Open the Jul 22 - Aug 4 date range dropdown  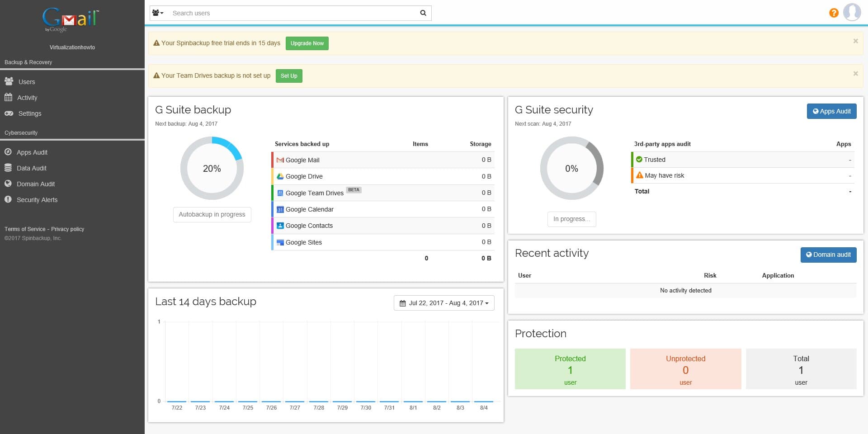444,303
